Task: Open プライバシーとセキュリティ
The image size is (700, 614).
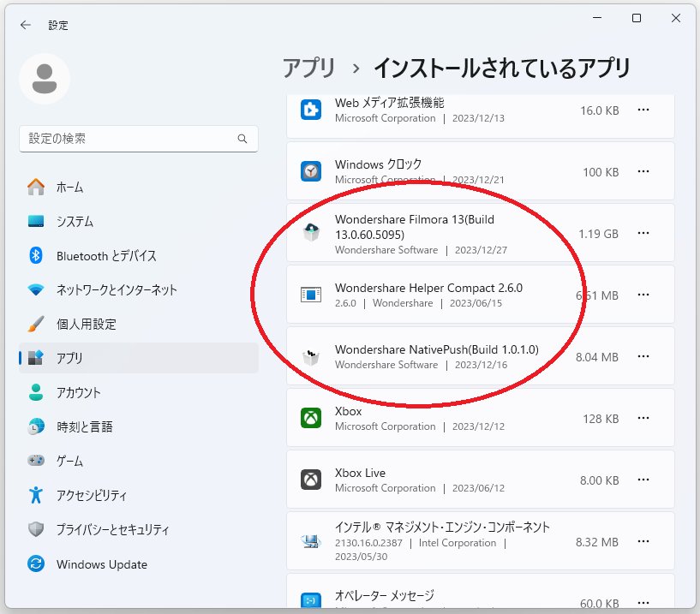Action: pyautogui.click(x=139, y=530)
